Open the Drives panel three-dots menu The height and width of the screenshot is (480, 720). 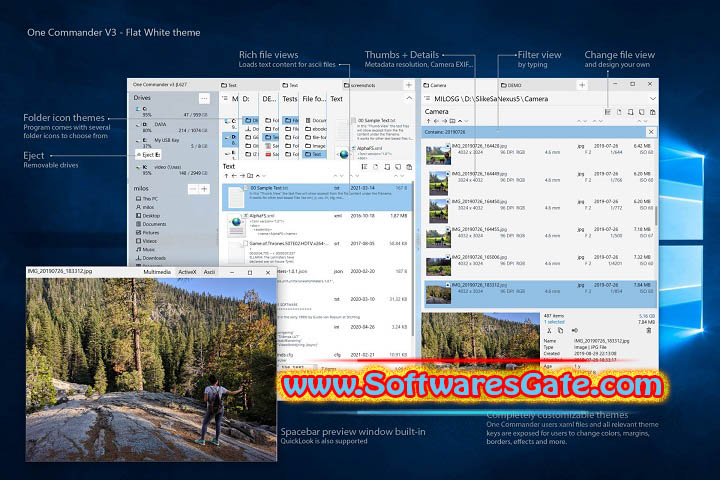pos(204,98)
